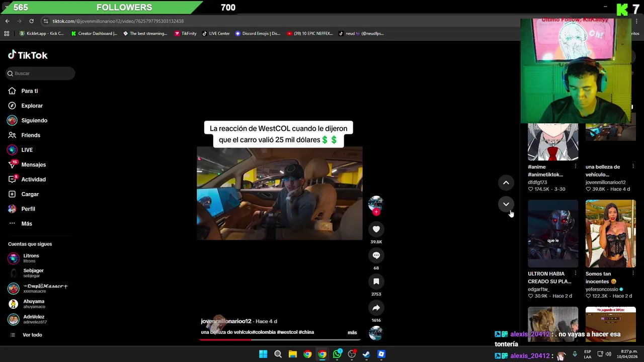The height and width of the screenshot is (362, 644).
Task: Go to previous video arrow
Action: pos(506,183)
